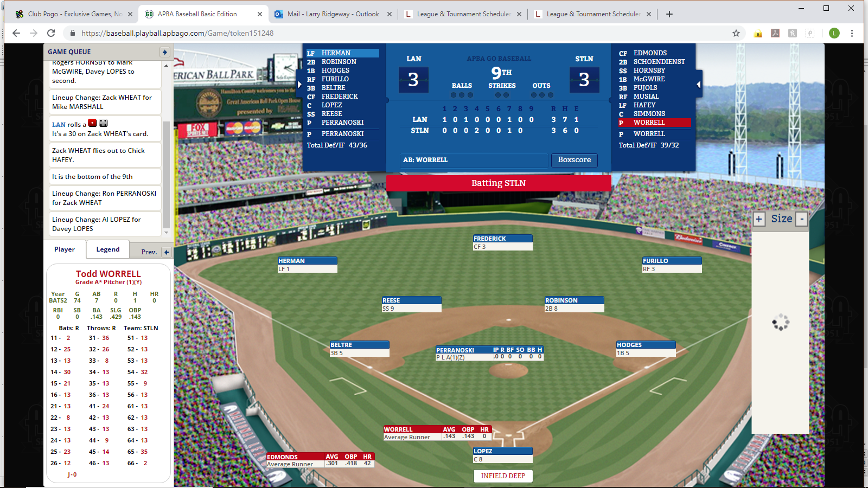
Task: Click the red die icon in queue
Action: 92,123
